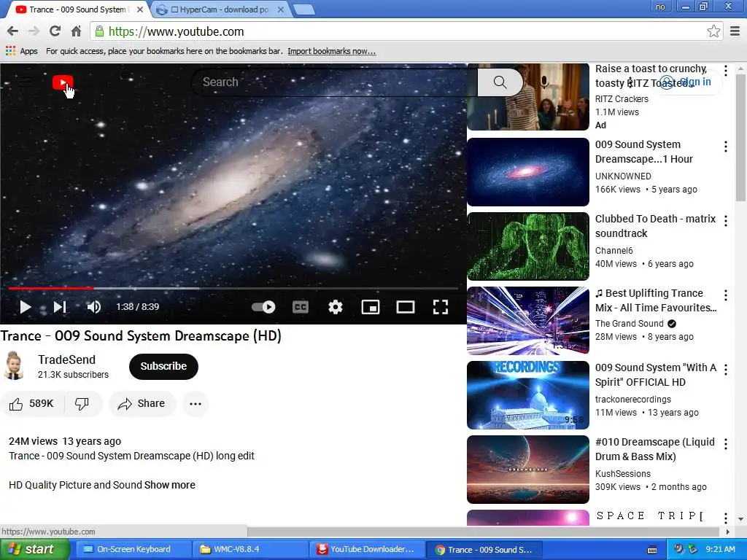Open #010 Dreamscape Liquid Drum & Bass title

tap(655, 449)
